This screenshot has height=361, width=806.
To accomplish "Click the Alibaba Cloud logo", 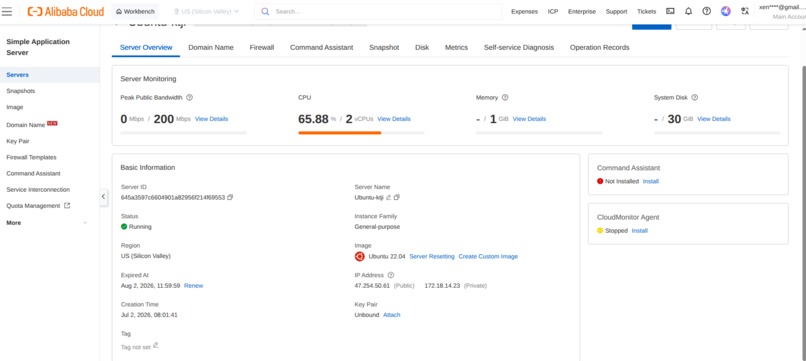I will click(x=66, y=11).
